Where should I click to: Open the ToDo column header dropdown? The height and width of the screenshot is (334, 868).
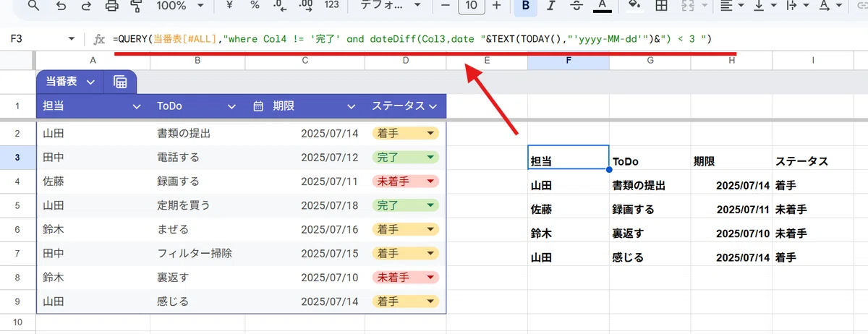pyautogui.click(x=231, y=107)
